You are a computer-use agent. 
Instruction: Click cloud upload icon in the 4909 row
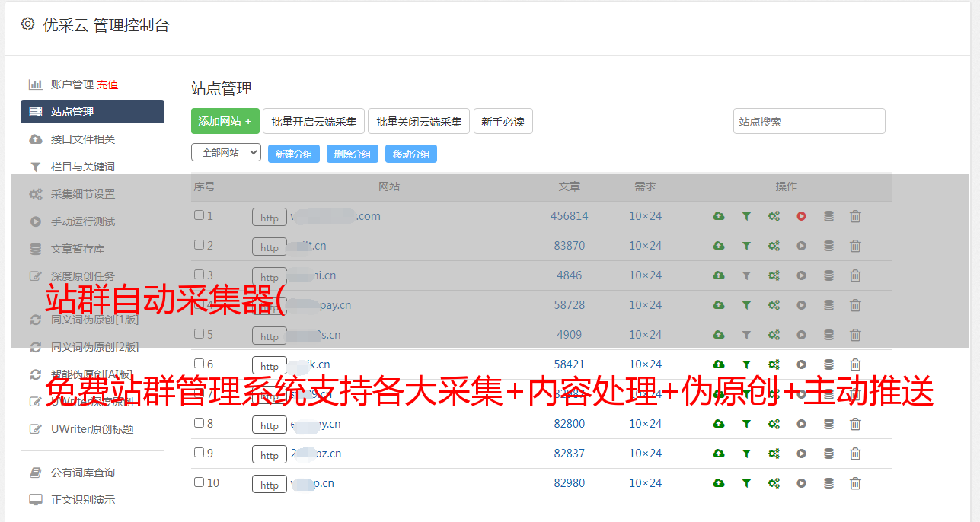tap(719, 335)
